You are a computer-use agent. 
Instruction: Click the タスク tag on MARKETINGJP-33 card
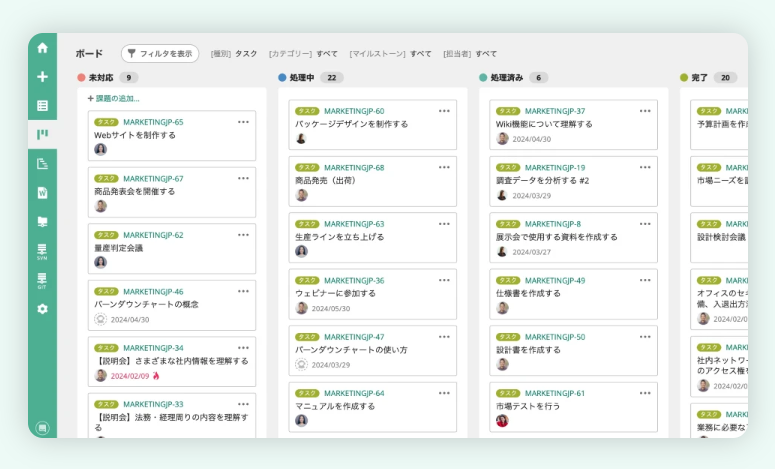106,404
